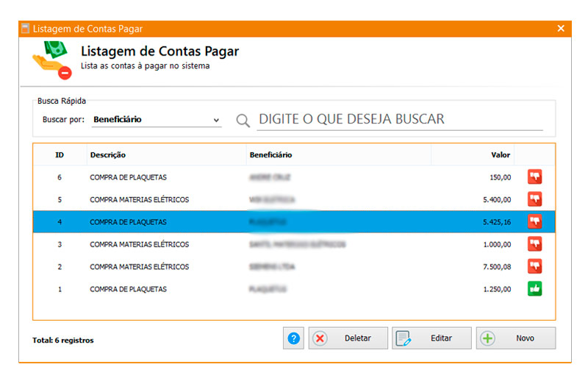This screenshot has height=392, width=588.
Task: Select highlighted row 4 COMPRA DE PLAQUETAS
Action: 294,221
